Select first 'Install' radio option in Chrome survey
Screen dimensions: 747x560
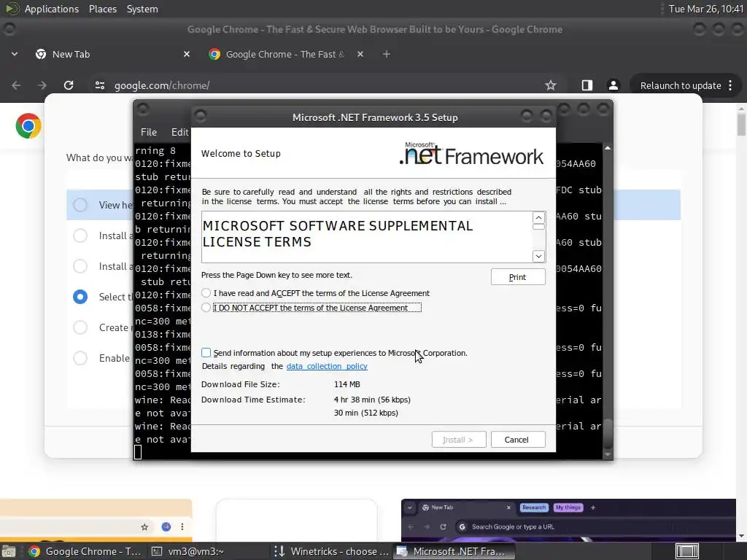[x=80, y=236]
